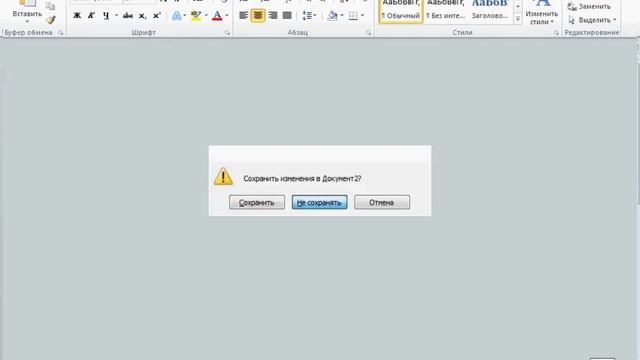Apply the yellow text highlight color
Viewport: 640px width, 360px height.
pyautogui.click(x=196, y=16)
